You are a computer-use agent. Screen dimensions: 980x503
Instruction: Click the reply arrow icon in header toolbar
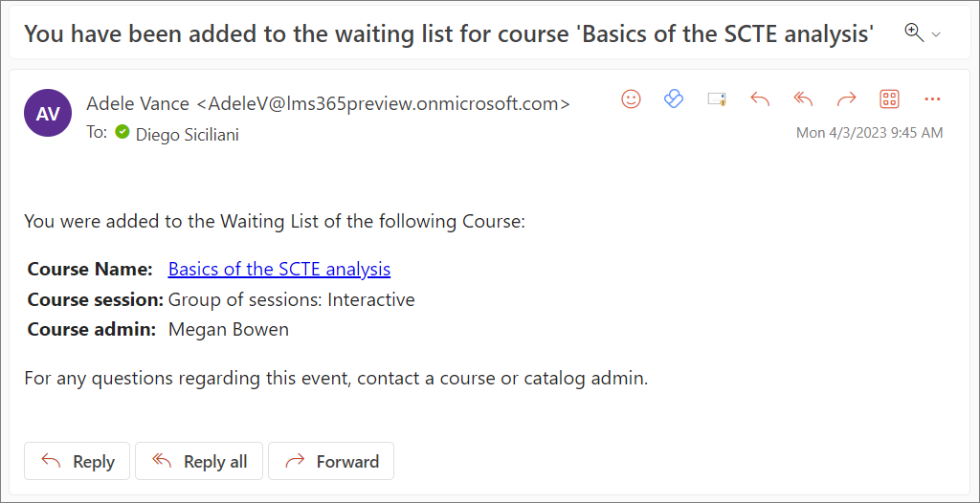point(760,99)
